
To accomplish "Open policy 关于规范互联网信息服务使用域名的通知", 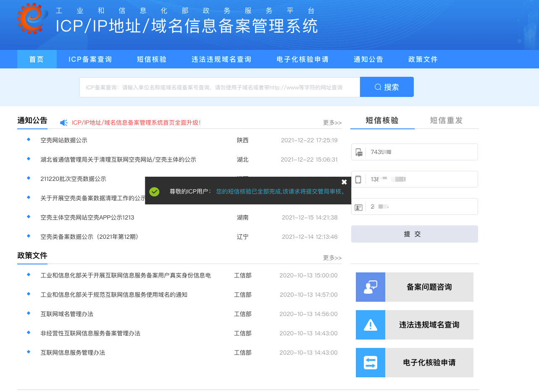I will click(114, 295).
